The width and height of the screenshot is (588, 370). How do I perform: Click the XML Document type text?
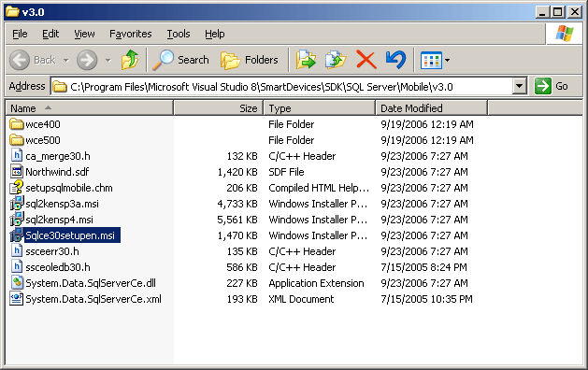coord(301,299)
